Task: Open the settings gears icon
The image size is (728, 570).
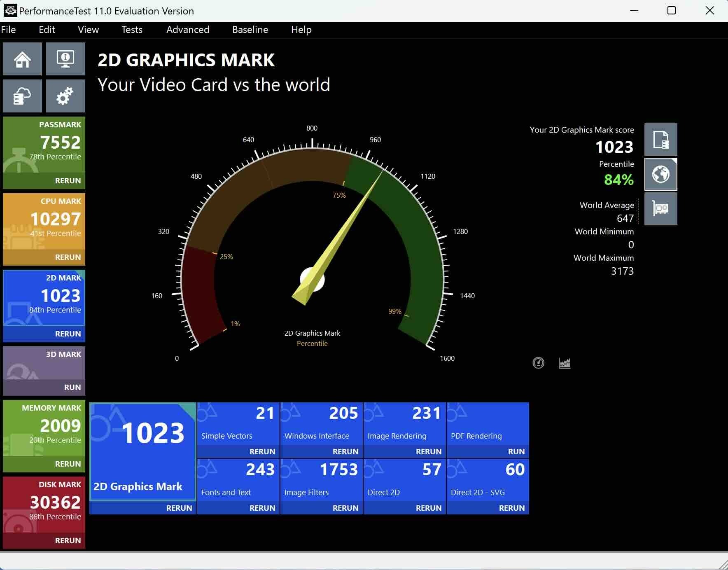Action: [65, 96]
